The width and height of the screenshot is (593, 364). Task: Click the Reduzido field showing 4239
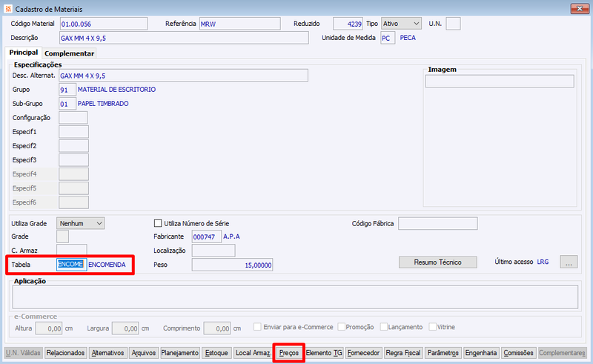348,24
